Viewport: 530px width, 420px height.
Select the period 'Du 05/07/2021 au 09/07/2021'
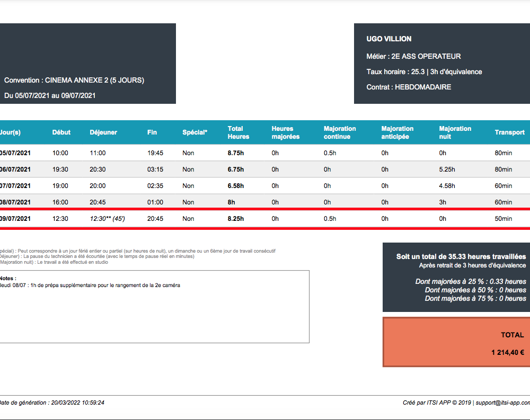[50, 95]
